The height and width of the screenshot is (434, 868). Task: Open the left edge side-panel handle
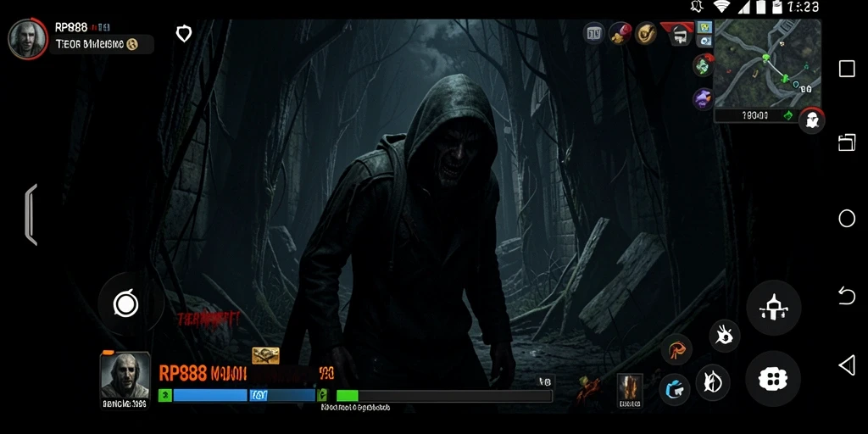pyautogui.click(x=31, y=214)
